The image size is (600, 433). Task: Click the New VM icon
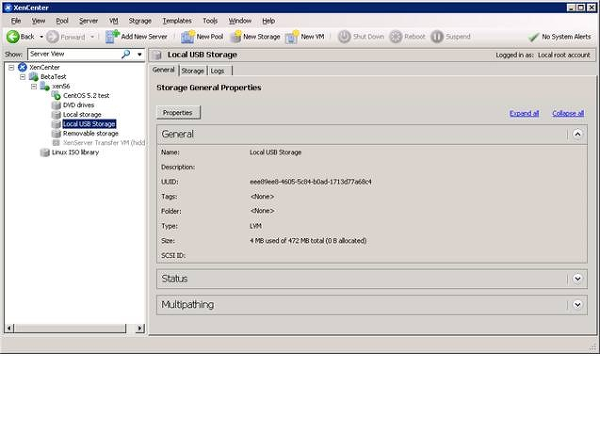click(292, 37)
